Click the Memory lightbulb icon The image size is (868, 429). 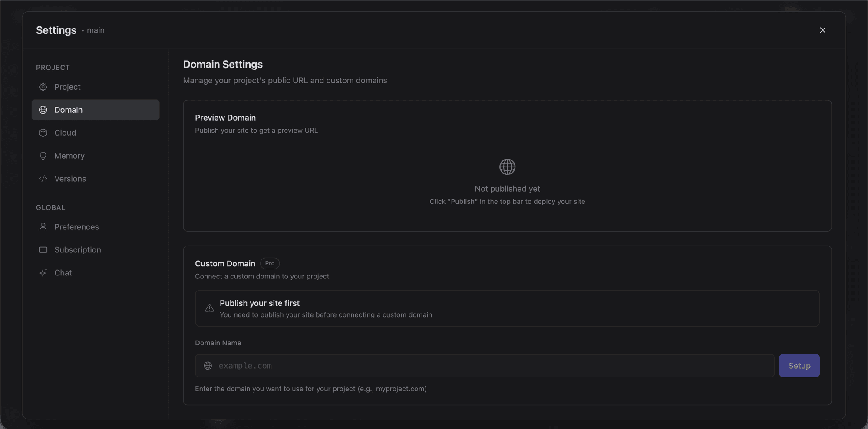click(x=43, y=156)
